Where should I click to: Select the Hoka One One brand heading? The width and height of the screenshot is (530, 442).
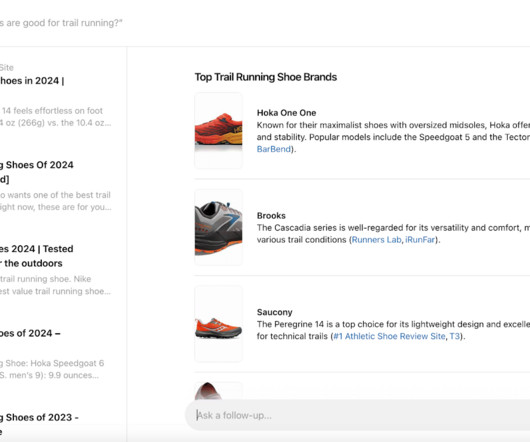[286, 113]
